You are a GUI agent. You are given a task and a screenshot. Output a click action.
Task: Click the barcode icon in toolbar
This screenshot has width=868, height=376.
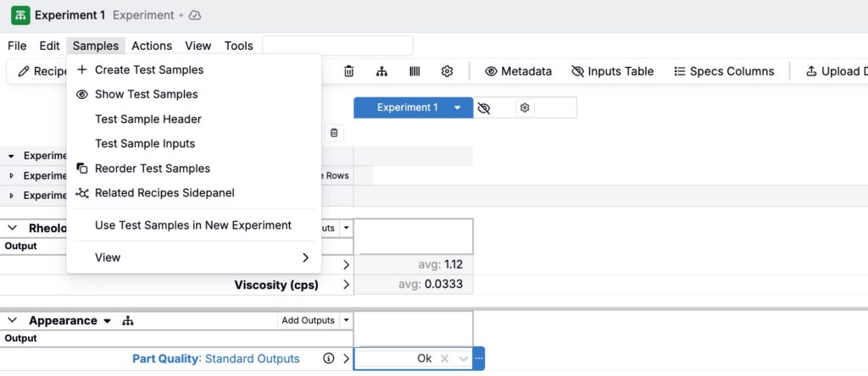point(415,72)
